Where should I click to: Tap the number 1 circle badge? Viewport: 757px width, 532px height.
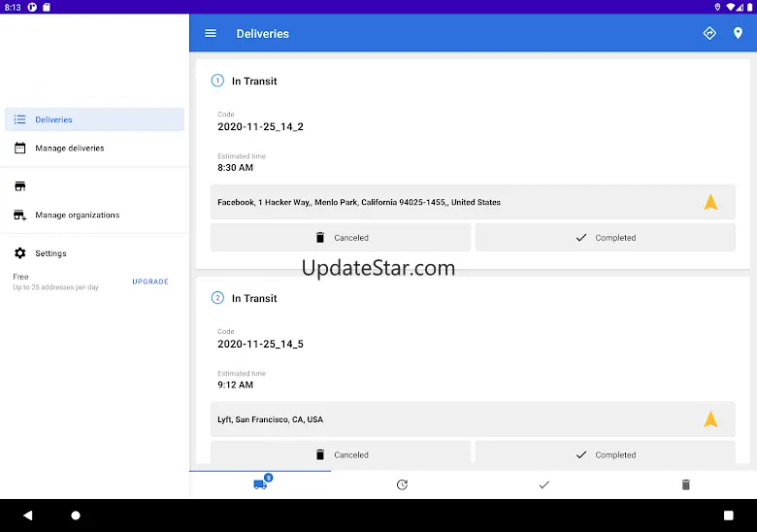coord(217,81)
